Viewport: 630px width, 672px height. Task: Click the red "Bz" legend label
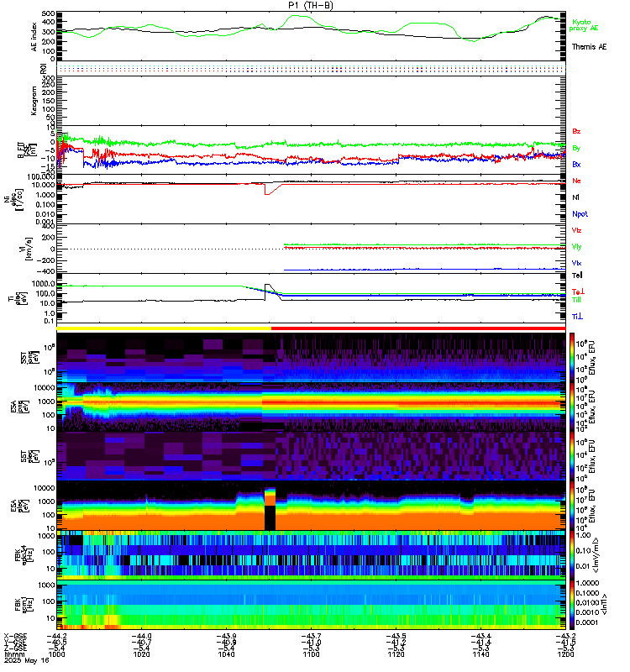click(x=576, y=131)
